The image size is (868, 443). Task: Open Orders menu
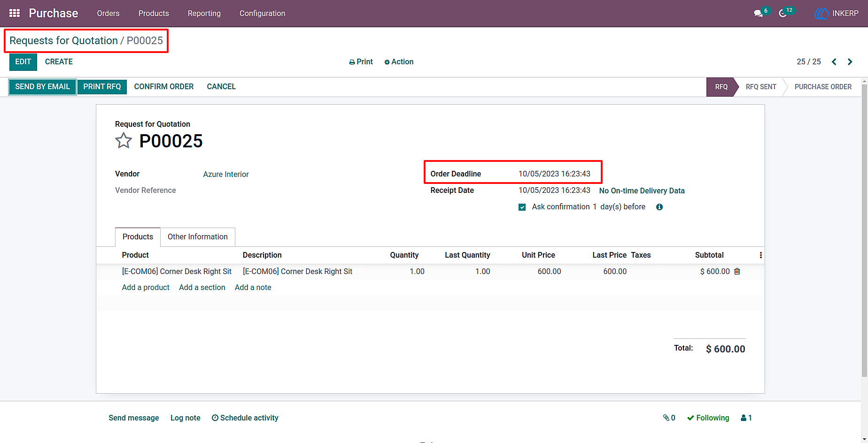[x=108, y=13]
